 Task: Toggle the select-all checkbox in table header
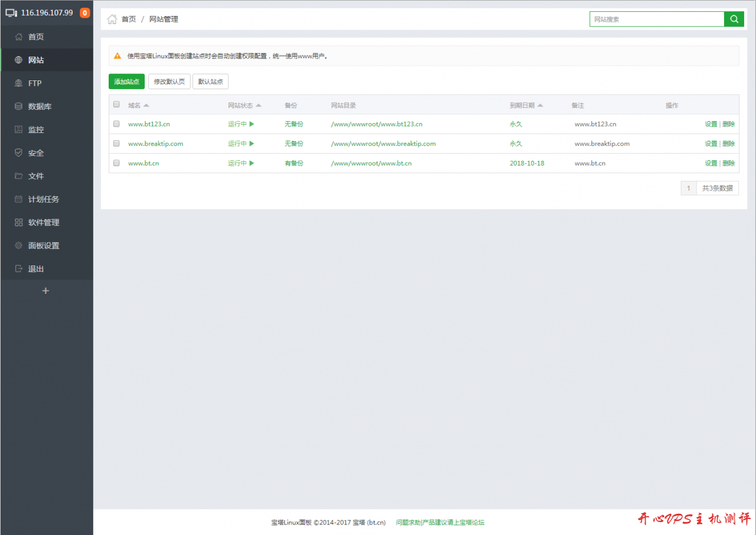coord(116,105)
